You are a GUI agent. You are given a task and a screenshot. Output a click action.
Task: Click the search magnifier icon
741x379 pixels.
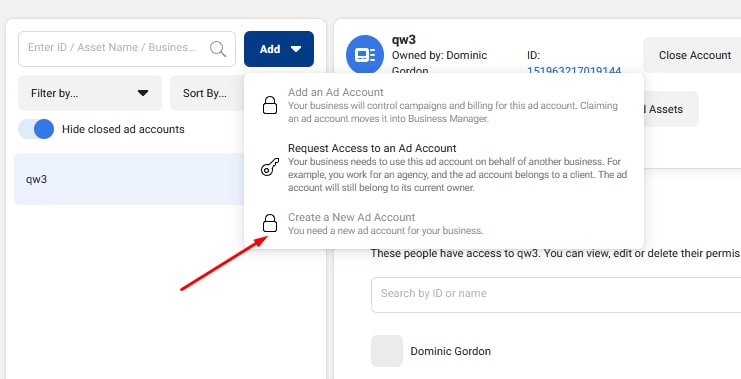[x=218, y=48]
